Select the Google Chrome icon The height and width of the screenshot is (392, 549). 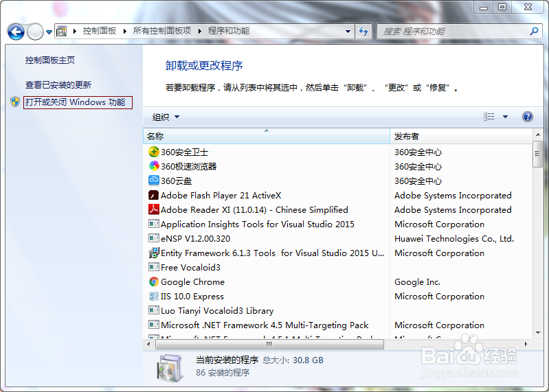click(x=154, y=281)
